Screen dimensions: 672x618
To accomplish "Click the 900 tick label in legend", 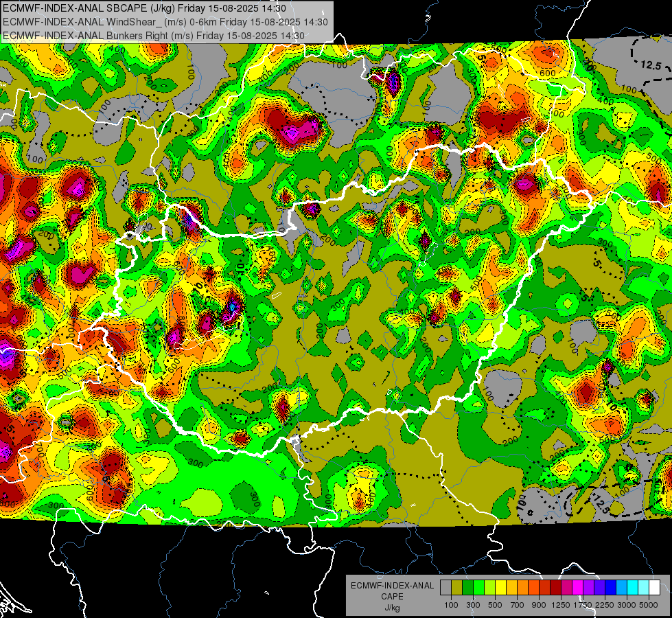I will [539, 605].
